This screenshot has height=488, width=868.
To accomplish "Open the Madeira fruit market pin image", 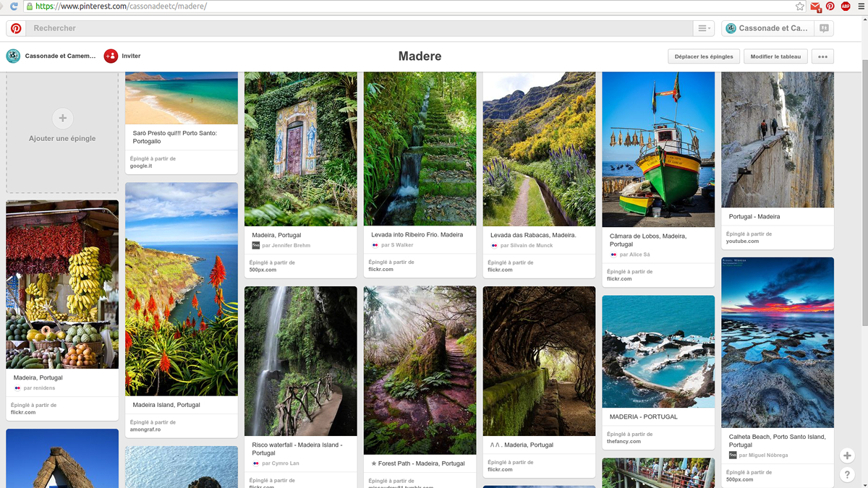I will tap(62, 284).
